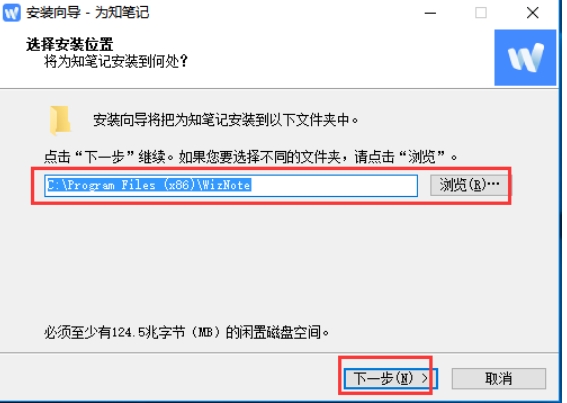Continue with the 下一步(N) button
The image size is (567, 403).
[x=391, y=378]
